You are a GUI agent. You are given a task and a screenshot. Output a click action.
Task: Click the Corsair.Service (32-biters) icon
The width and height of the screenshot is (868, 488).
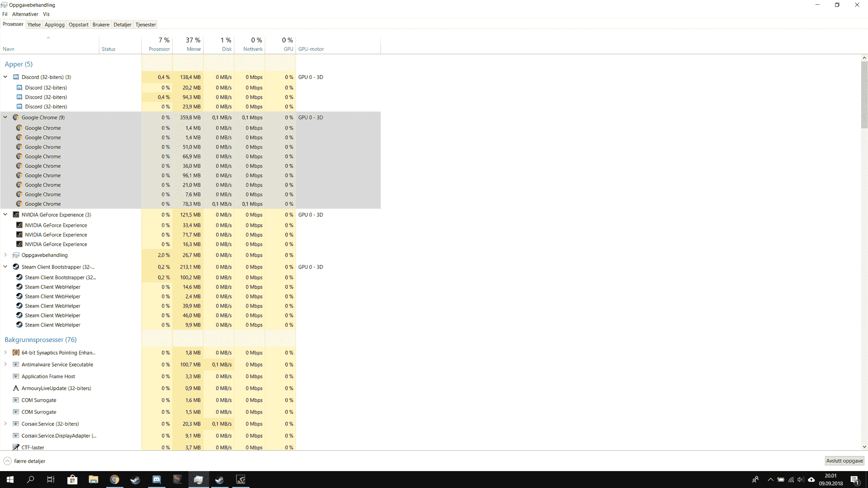point(16,424)
